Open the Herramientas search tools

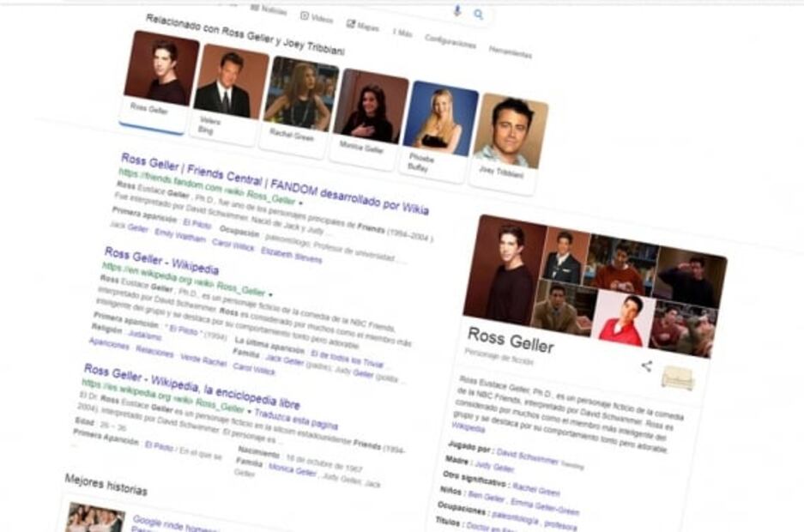pos(510,51)
